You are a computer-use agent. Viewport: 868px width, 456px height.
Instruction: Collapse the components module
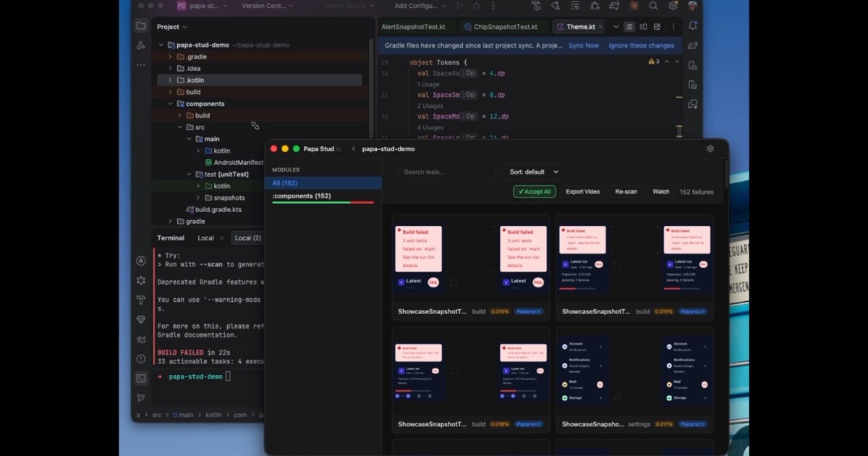[x=171, y=104]
